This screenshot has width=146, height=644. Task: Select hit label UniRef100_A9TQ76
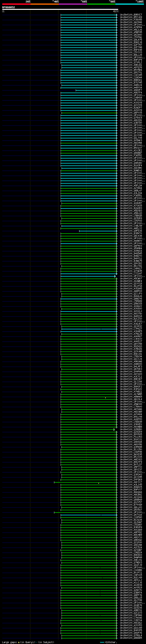coord(131,67)
